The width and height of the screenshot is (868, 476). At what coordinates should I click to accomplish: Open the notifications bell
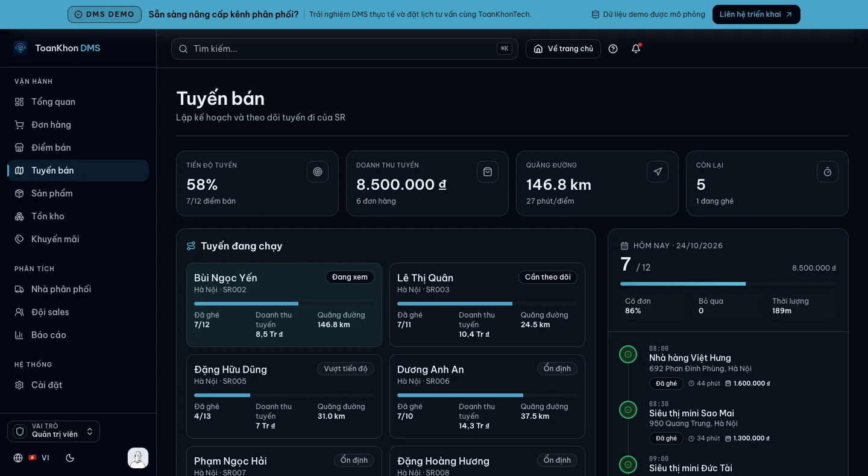636,49
